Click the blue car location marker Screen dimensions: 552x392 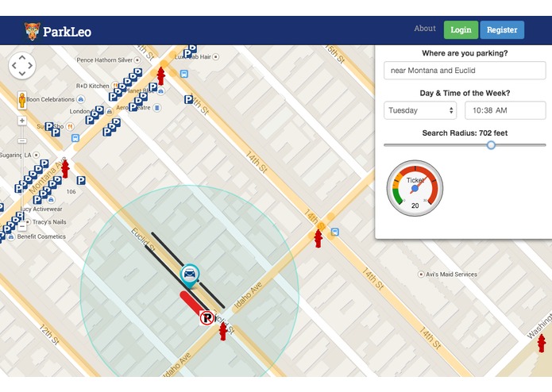pos(190,275)
